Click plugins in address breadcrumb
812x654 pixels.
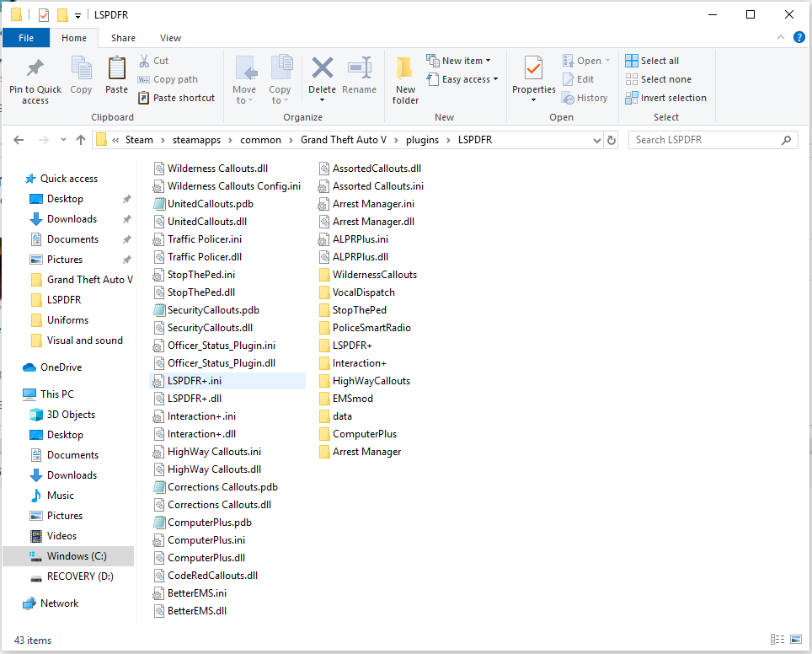tap(422, 140)
